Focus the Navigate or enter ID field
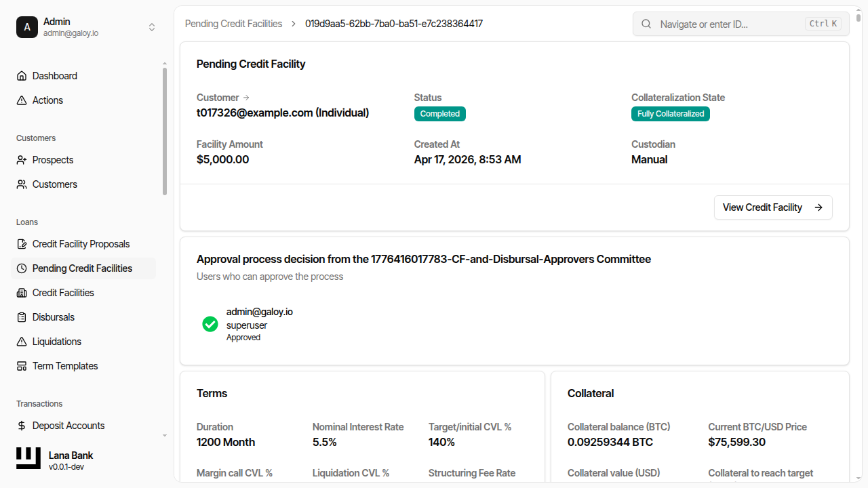 tap(730, 24)
